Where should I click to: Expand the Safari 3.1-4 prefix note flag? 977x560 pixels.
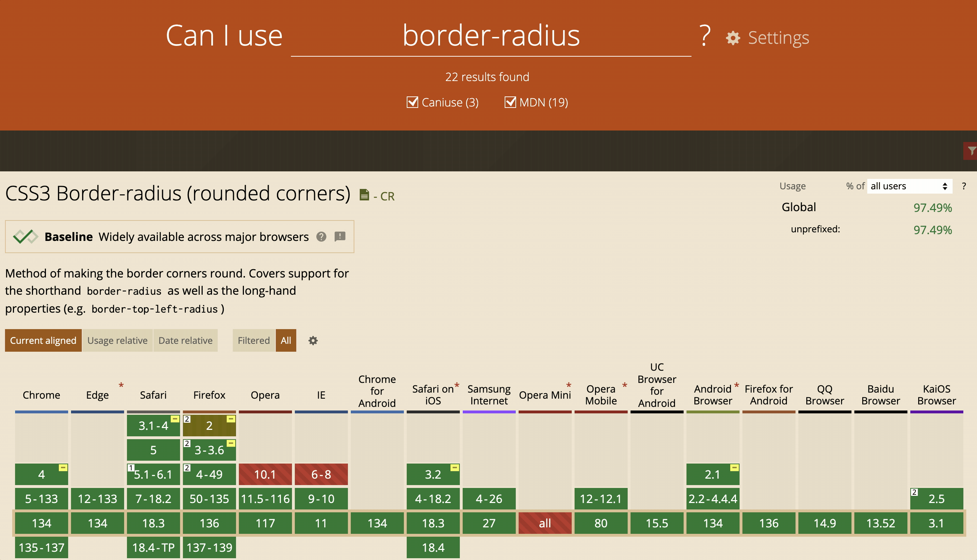pos(175,419)
